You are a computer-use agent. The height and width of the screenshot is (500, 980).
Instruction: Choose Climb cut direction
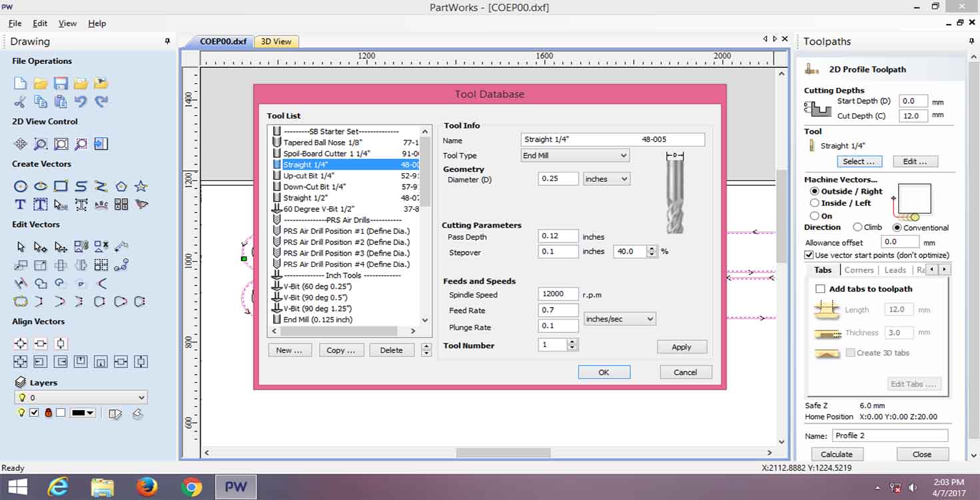[857, 227]
